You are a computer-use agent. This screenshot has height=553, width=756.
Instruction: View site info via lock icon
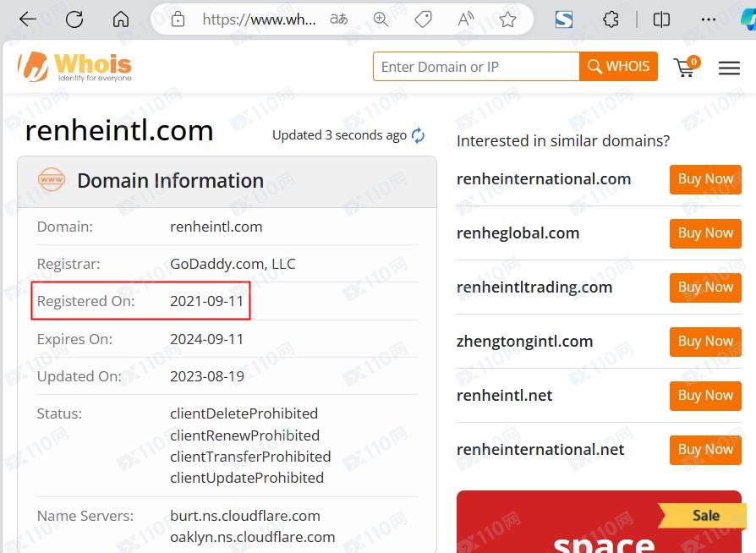(x=178, y=19)
